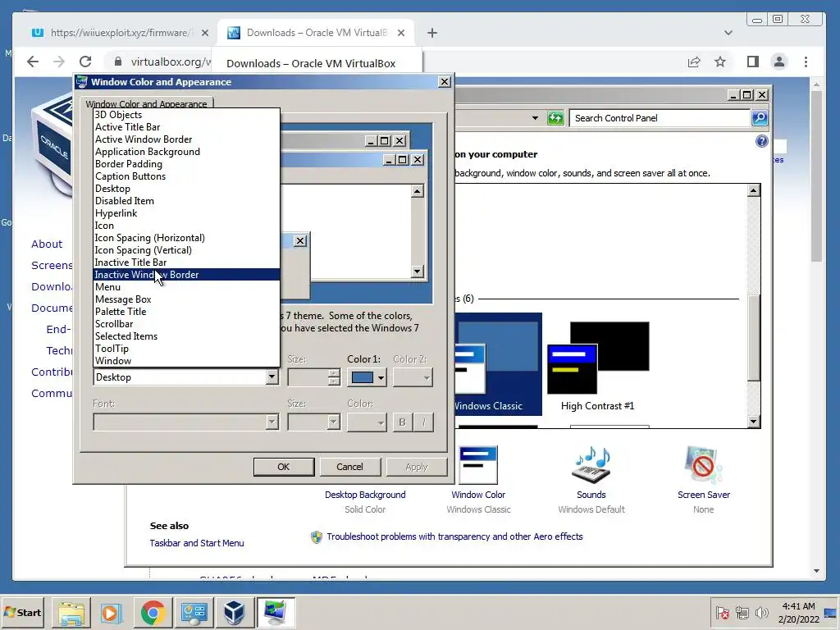This screenshot has height=630, width=840.
Task: Switch to wiiuexploit.xyz firmware tab
Action: [x=121, y=33]
